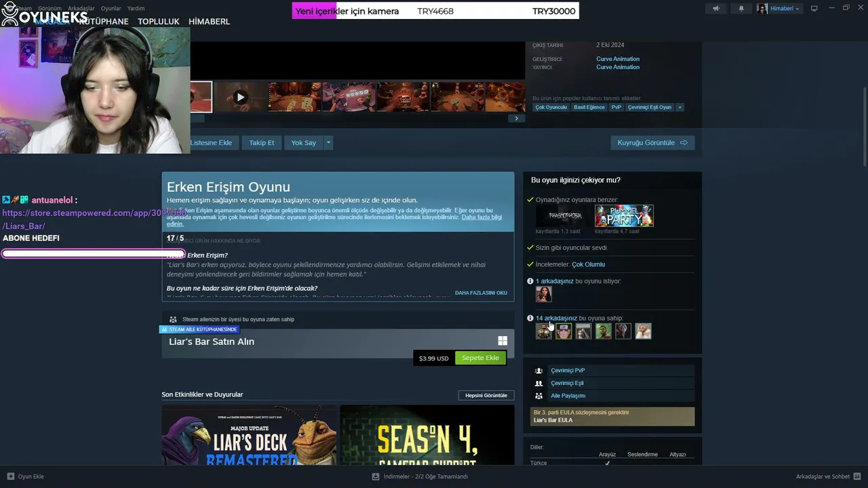Viewport: 868px width, 488px height.
Task: Click the 14 arkadaşınız link
Action: pos(557,318)
